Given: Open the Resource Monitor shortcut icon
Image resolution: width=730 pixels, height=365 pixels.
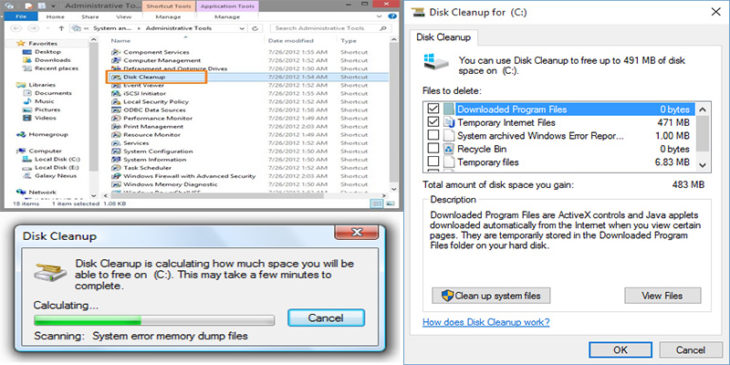Looking at the screenshot, I should (x=116, y=135).
